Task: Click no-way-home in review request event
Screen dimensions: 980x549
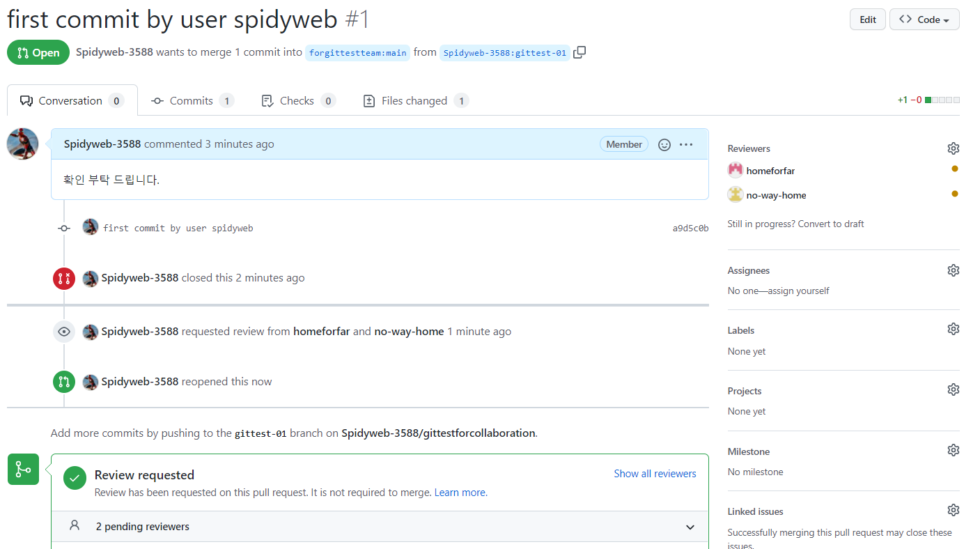Action: (409, 332)
